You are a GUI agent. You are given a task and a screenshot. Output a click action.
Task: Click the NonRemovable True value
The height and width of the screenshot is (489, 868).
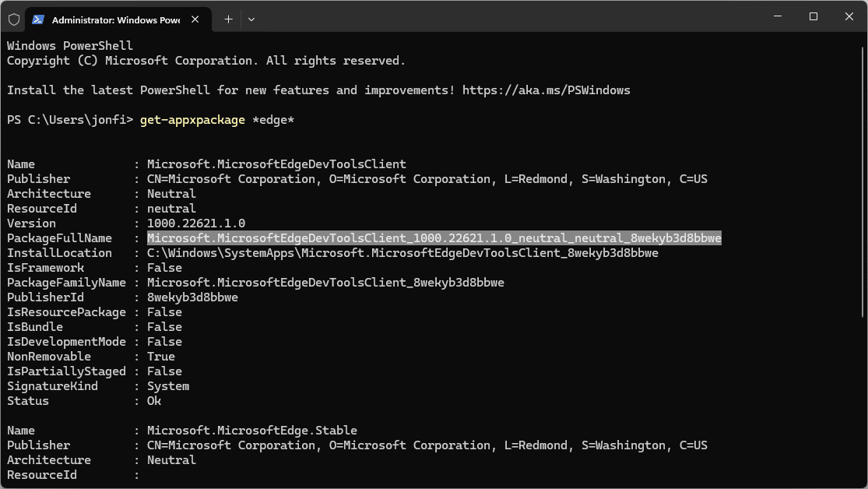[x=160, y=357]
